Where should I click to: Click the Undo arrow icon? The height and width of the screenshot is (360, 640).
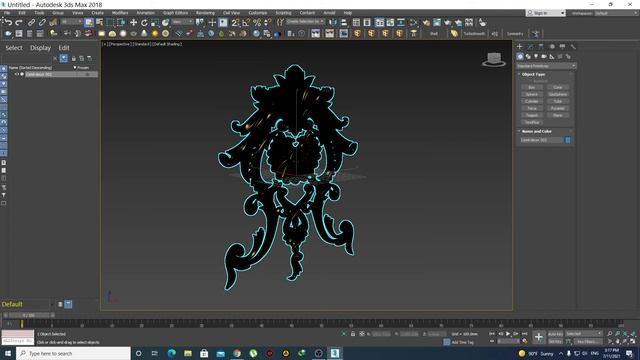coord(8,22)
